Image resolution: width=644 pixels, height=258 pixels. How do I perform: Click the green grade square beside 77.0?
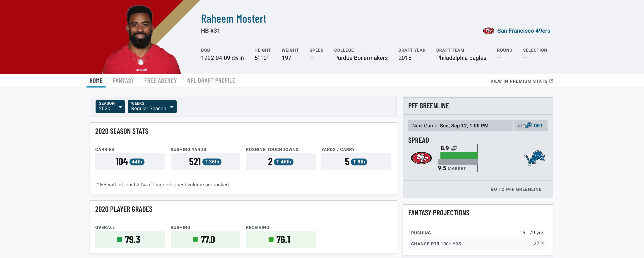[195, 239]
